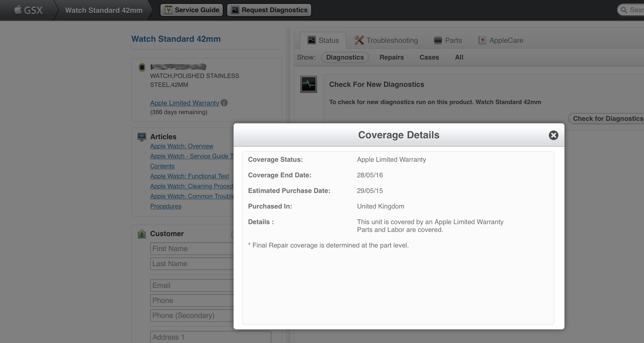This screenshot has width=644, height=343.
Task: Focus the Phone field
Action: click(x=192, y=300)
